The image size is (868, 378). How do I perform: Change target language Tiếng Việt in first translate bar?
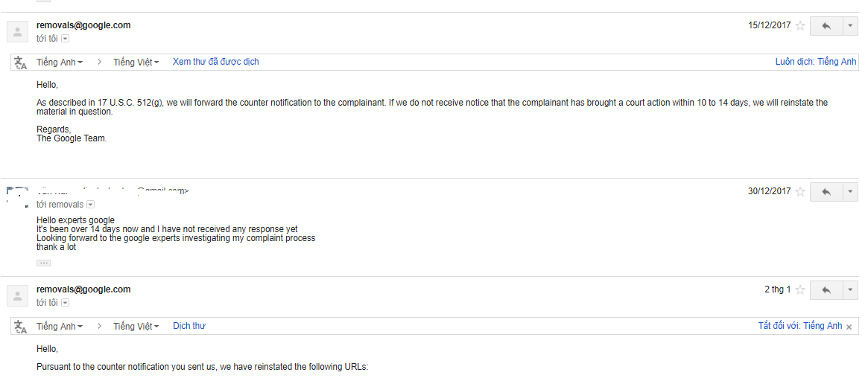pyautogui.click(x=136, y=63)
